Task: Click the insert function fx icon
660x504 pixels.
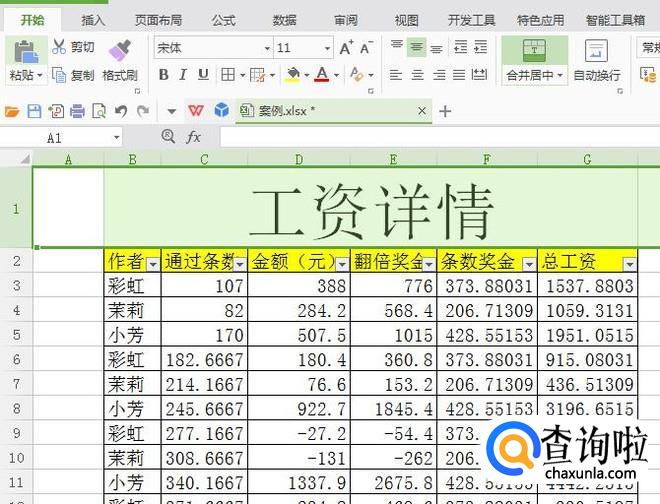Action: coord(194,137)
